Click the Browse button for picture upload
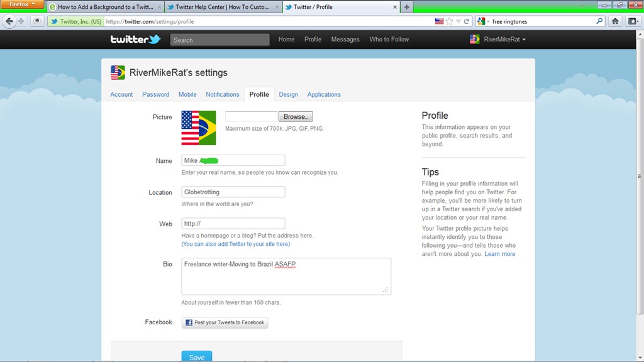Screen dimensions: 644x362 [x=296, y=116]
